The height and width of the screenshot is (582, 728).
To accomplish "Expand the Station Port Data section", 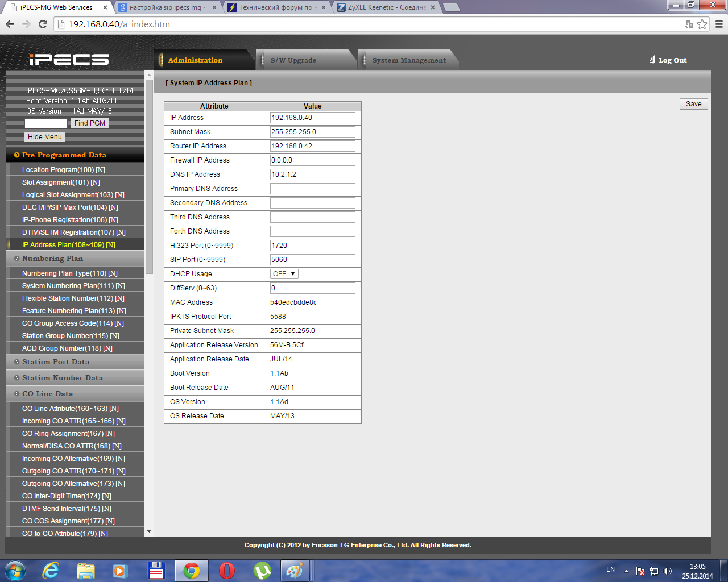I will (55, 362).
